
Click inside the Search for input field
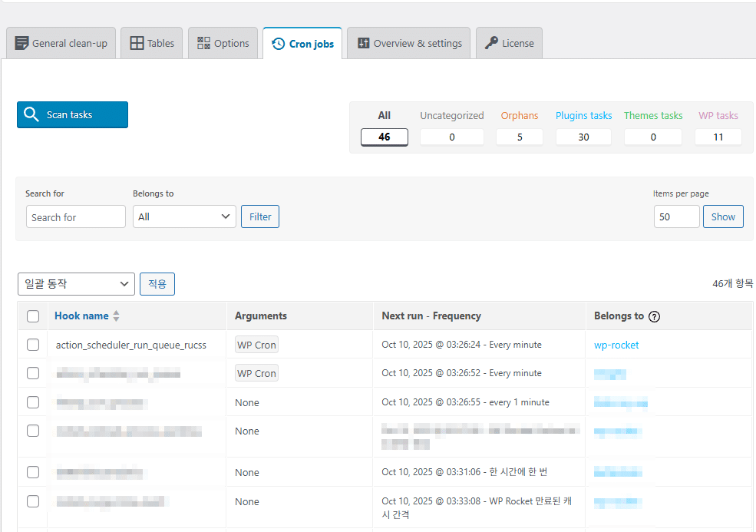point(75,216)
